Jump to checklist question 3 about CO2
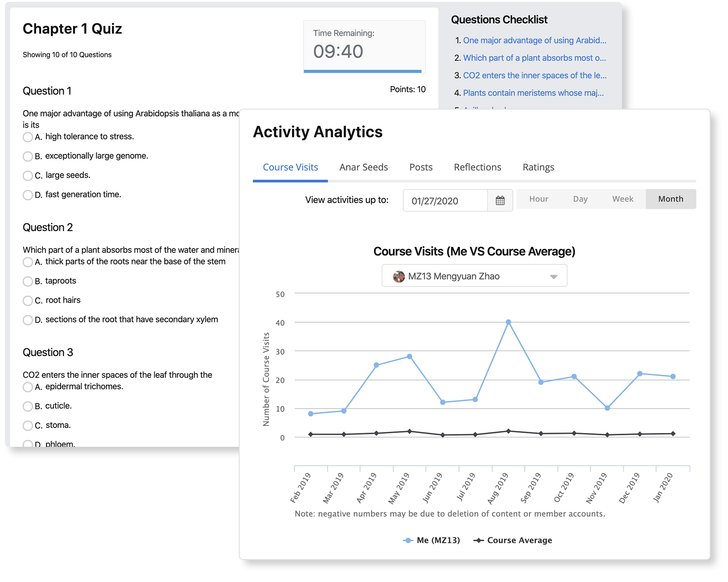This screenshot has height=582, width=728. (x=534, y=75)
